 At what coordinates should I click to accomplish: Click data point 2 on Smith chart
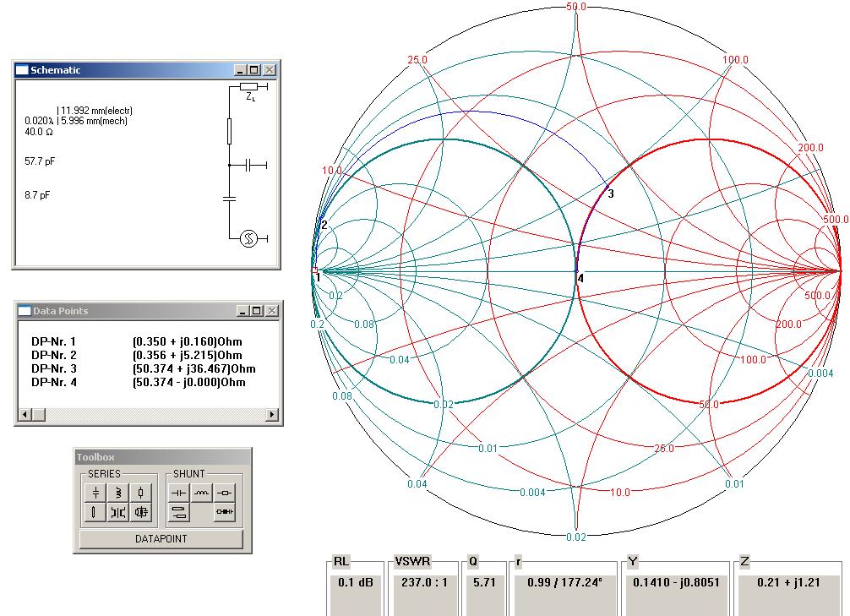point(319,221)
